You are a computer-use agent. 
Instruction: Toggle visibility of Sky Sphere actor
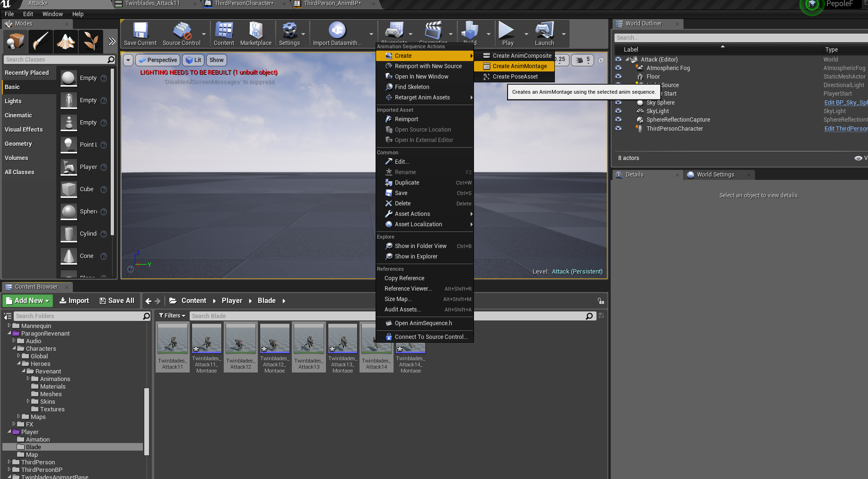point(618,103)
